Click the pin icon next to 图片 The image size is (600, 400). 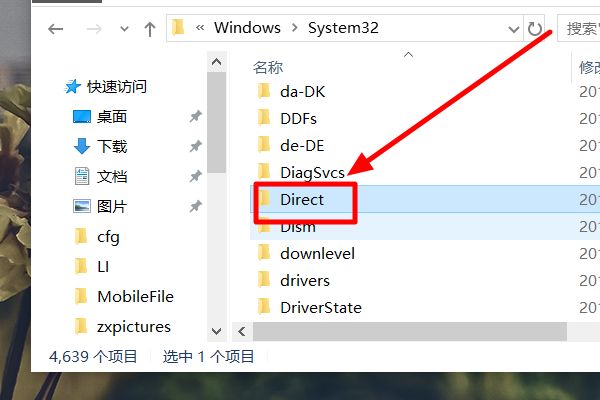coord(196,206)
